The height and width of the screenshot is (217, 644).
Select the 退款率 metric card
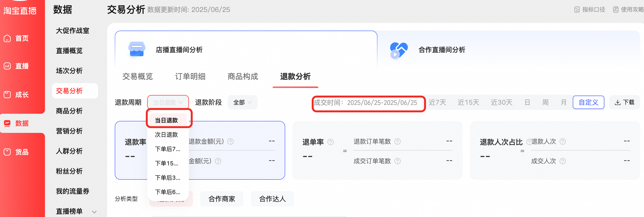200,150
